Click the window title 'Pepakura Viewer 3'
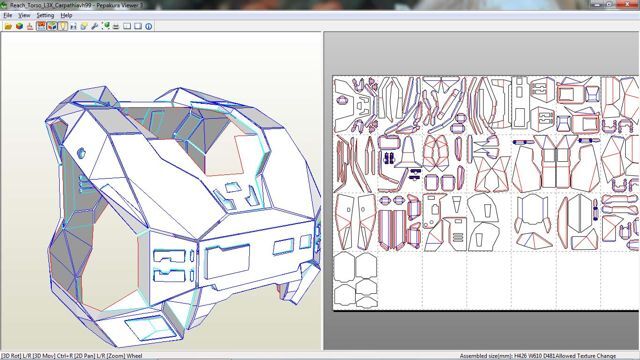The image size is (640, 360). point(120,5)
